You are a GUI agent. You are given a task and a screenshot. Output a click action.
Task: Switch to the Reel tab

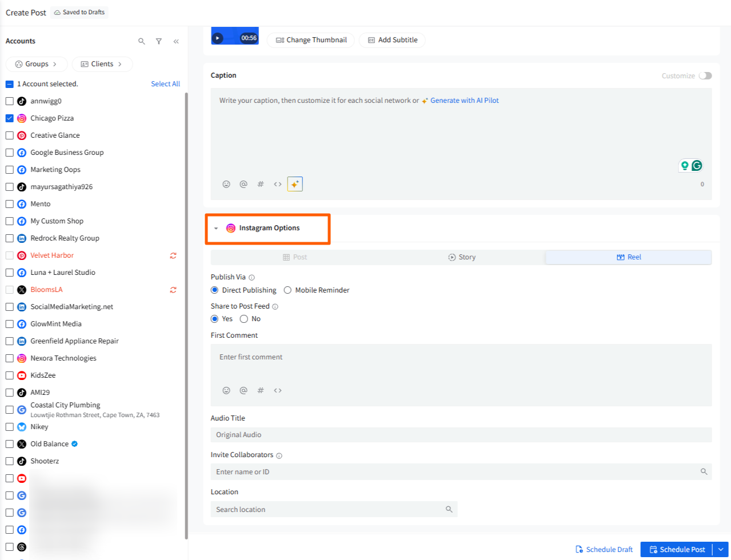point(629,257)
